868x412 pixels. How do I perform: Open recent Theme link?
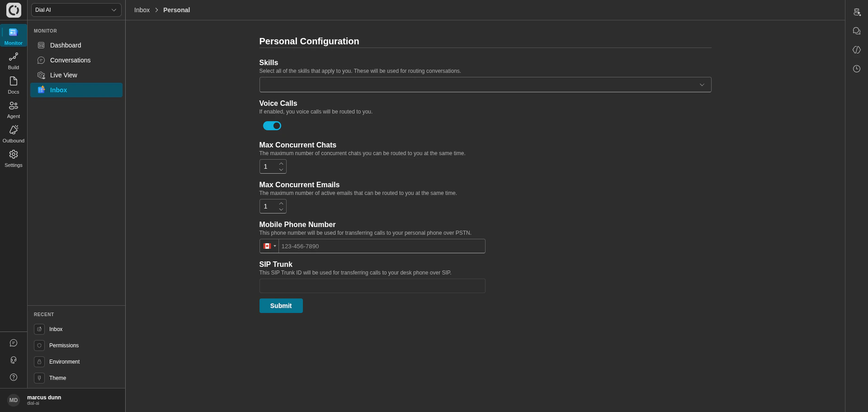[57, 378]
